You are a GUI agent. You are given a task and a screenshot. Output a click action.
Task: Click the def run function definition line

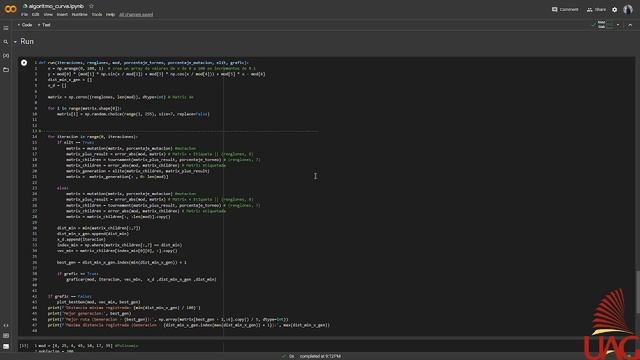(143, 63)
